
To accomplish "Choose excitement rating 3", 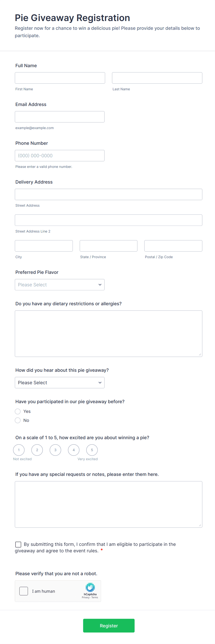I will (55, 450).
